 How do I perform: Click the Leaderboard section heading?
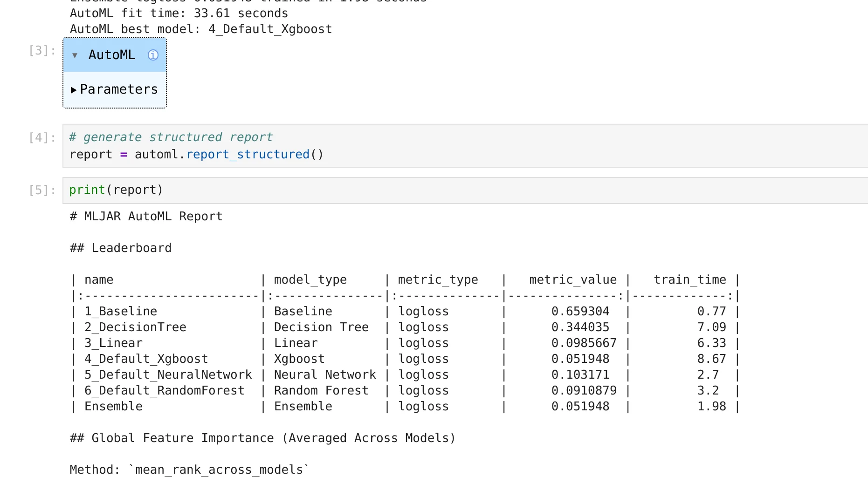tap(120, 248)
